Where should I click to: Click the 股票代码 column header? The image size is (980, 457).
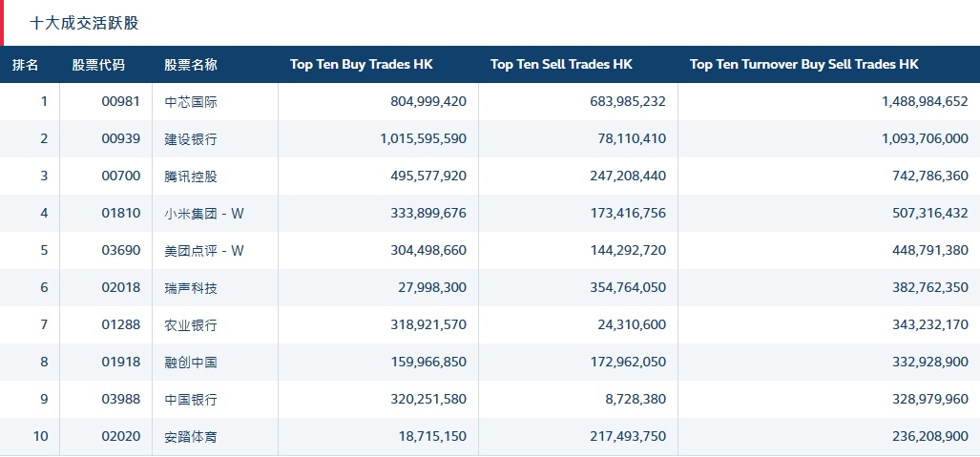click(x=98, y=65)
